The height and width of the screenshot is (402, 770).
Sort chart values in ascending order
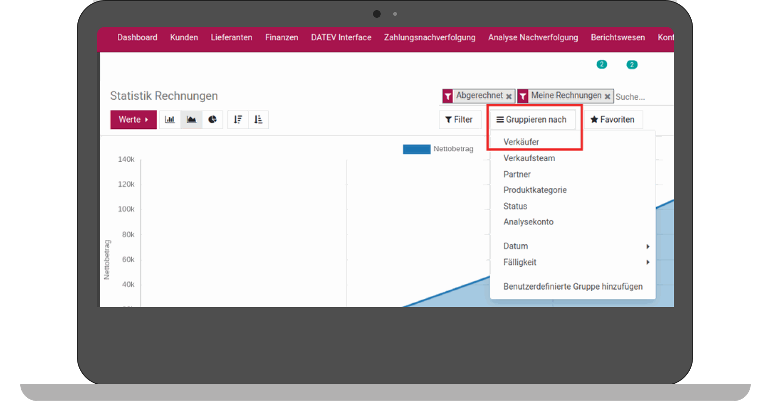[x=258, y=120]
